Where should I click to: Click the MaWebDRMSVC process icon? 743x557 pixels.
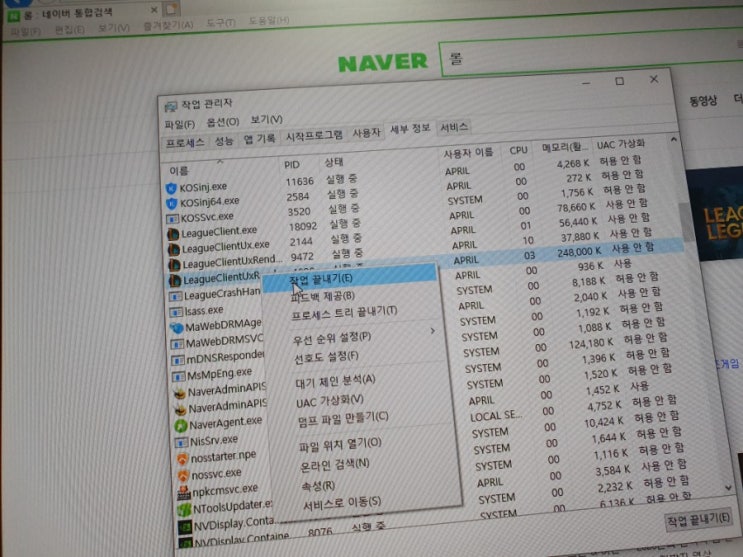(178, 344)
